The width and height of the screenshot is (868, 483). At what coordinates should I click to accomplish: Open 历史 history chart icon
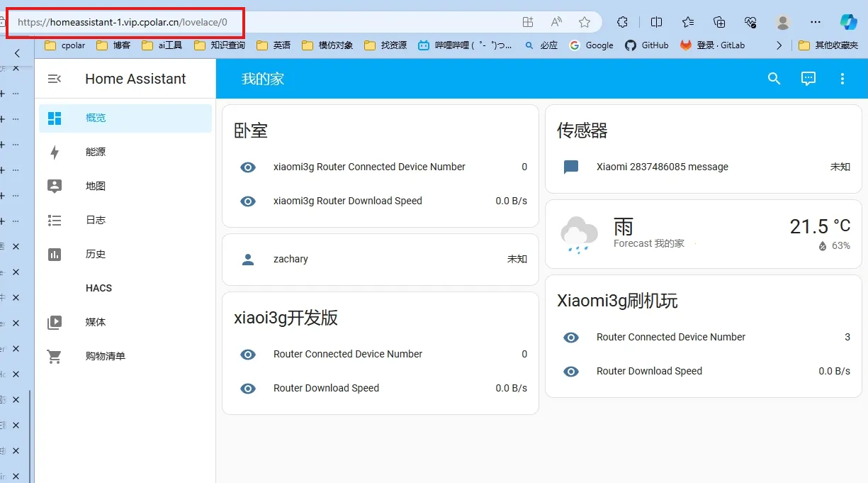pyautogui.click(x=55, y=254)
